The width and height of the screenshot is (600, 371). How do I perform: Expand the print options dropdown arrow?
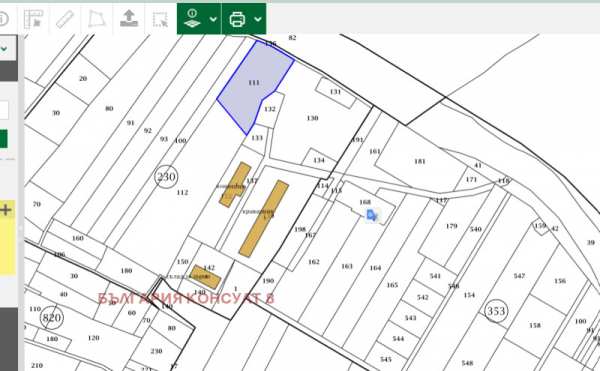click(x=258, y=19)
